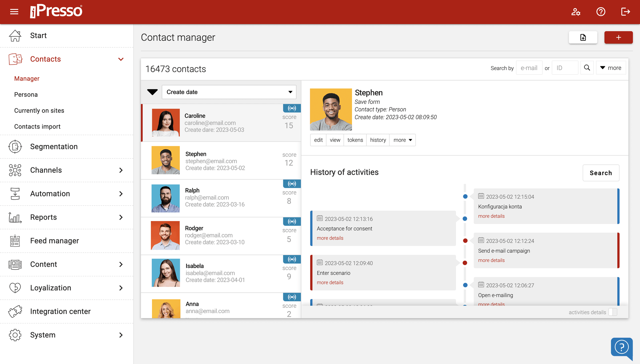The height and width of the screenshot is (364, 640).
Task: Click the magnifier icon to search contacts
Action: [x=587, y=67]
